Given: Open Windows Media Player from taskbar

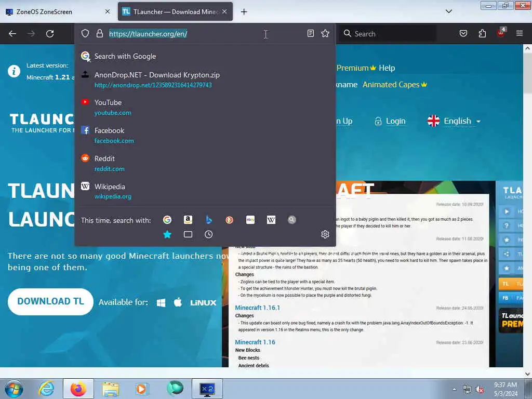Looking at the screenshot, I should [x=142, y=389].
